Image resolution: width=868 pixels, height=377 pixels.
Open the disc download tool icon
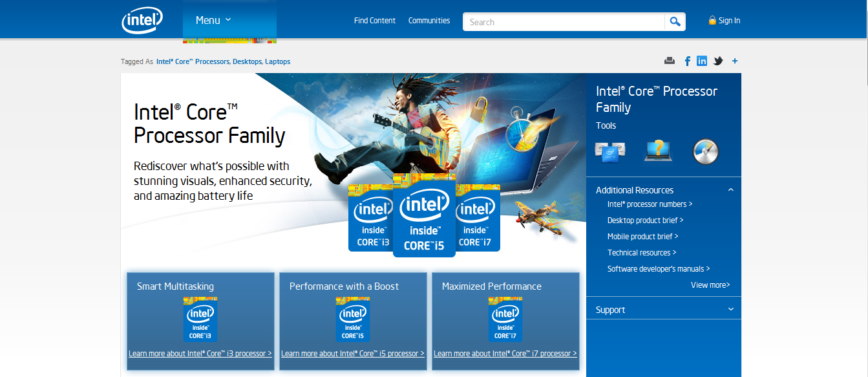tap(705, 151)
